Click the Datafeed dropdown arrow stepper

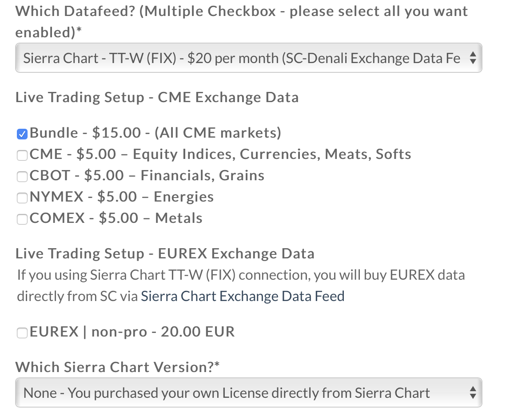click(x=473, y=58)
